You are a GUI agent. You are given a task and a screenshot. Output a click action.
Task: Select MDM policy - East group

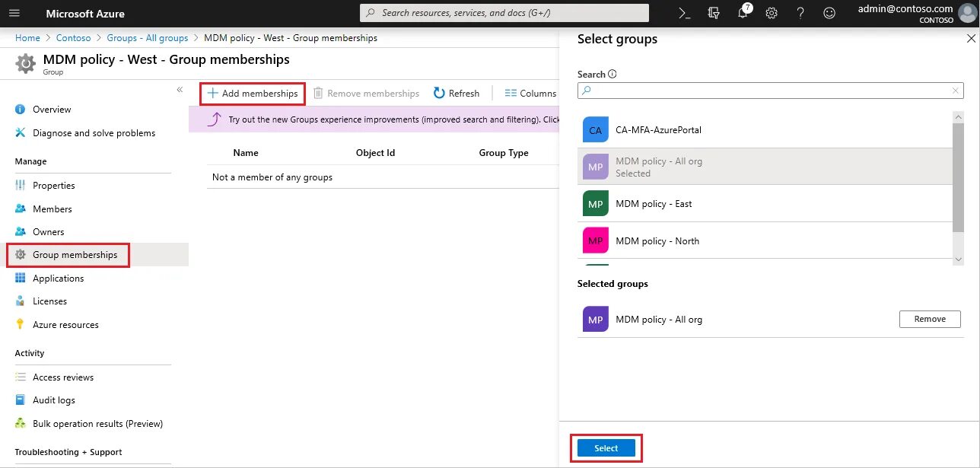coord(765,204)
